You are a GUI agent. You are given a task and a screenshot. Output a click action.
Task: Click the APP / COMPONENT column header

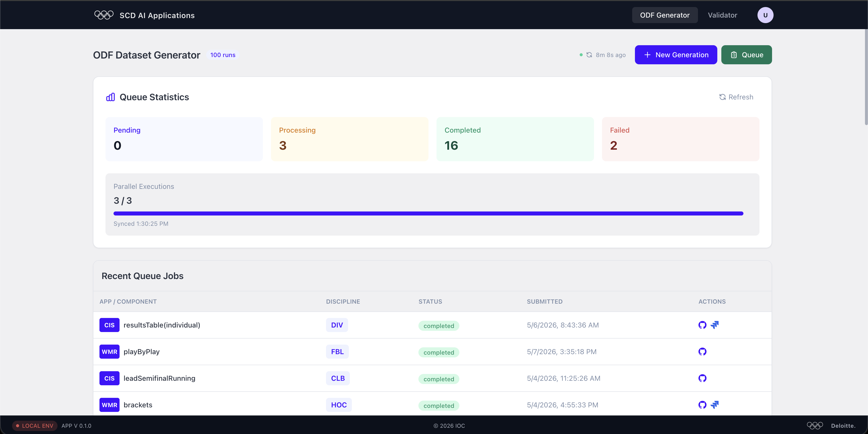click(x=128, y=302)
